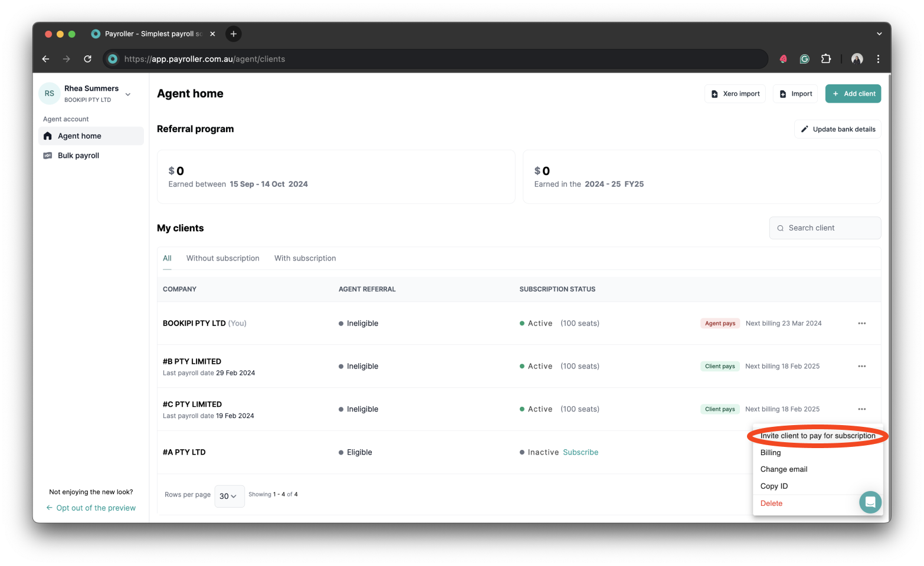Go back with the browser back arrow
Screen dimensions: 924x566
[45, 59]
